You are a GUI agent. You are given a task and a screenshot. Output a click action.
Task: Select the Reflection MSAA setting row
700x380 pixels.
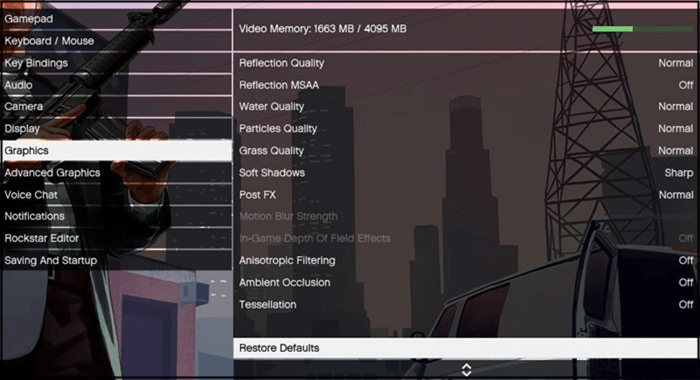coord(465,85)
